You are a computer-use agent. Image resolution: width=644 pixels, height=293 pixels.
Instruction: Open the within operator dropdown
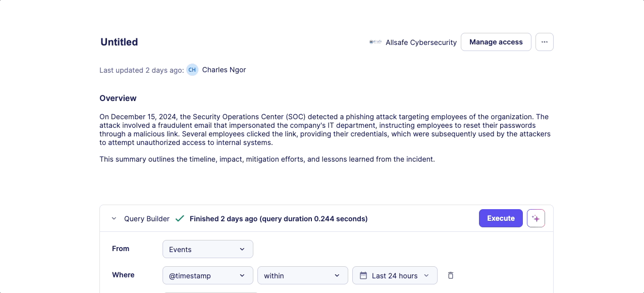click(302, 275)
